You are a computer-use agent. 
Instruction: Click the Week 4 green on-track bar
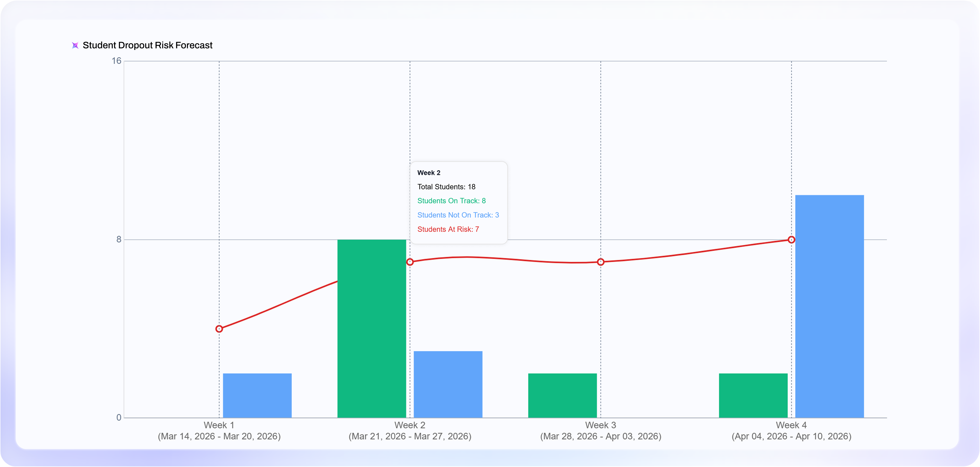tap(753, 395)
